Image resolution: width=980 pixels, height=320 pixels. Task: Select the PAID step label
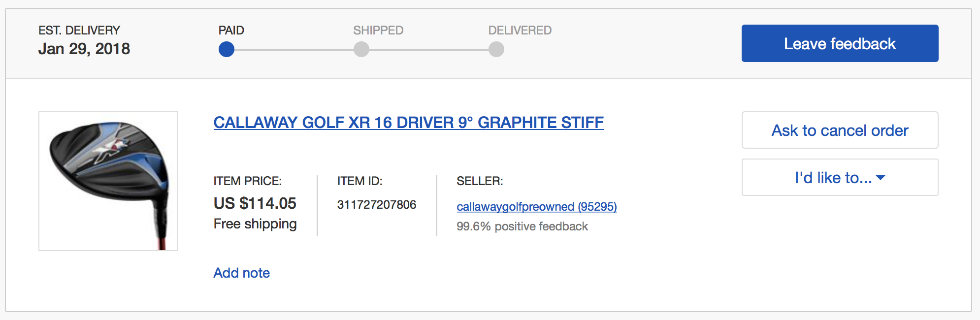[231, 31]
